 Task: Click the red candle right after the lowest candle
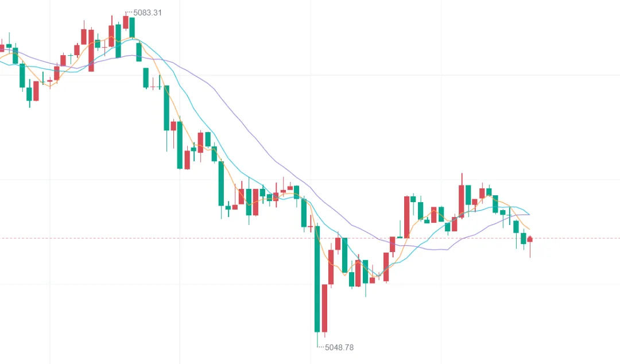click(x=324, y=308)
